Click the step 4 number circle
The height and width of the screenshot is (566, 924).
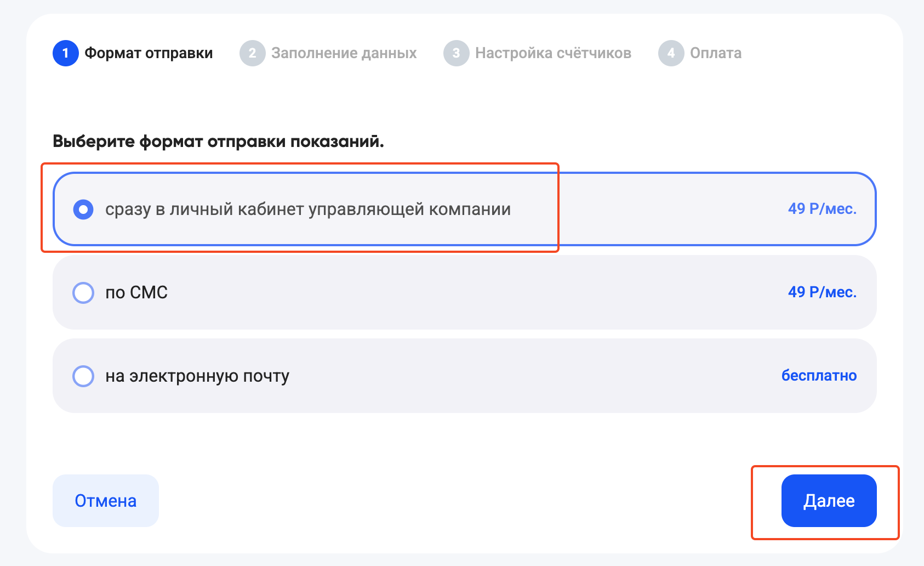click(671, 53)
